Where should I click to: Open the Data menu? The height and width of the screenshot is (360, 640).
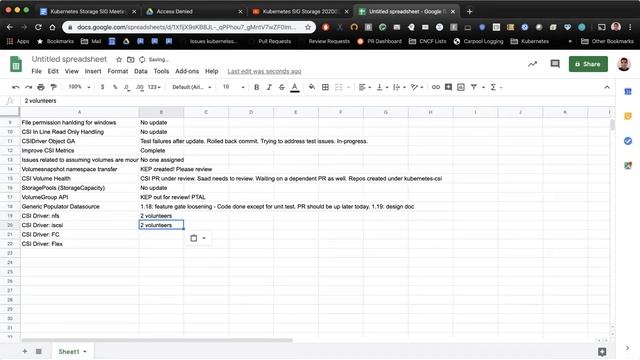[140, 71]
